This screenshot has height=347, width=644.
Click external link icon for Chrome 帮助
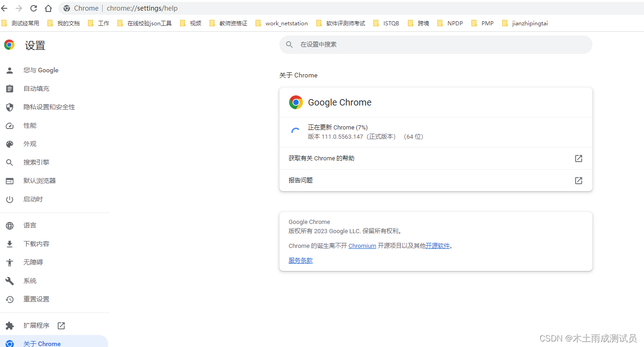[x=579, y=158]
